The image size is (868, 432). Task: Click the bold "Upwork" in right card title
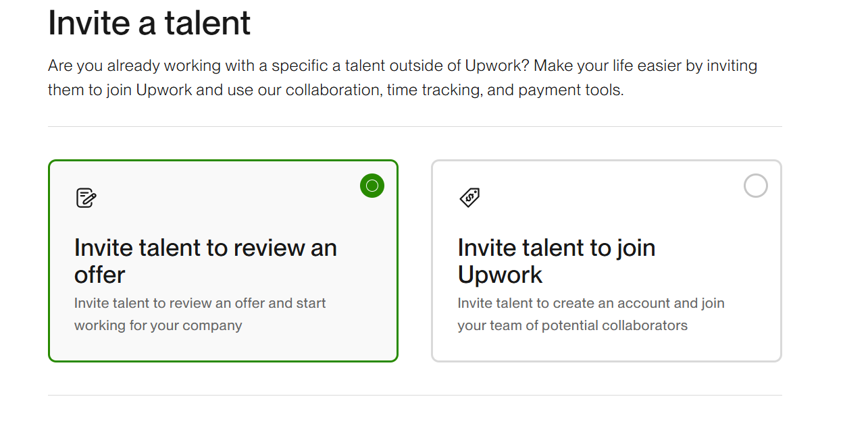click(500, 275)
